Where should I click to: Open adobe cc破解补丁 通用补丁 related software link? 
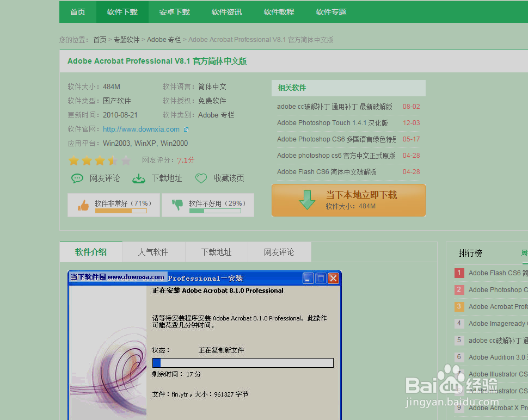pyautogui.click(x=334, y=107)
